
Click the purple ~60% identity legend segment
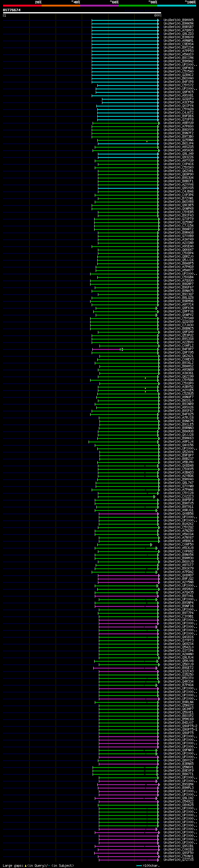click(99, 6)
